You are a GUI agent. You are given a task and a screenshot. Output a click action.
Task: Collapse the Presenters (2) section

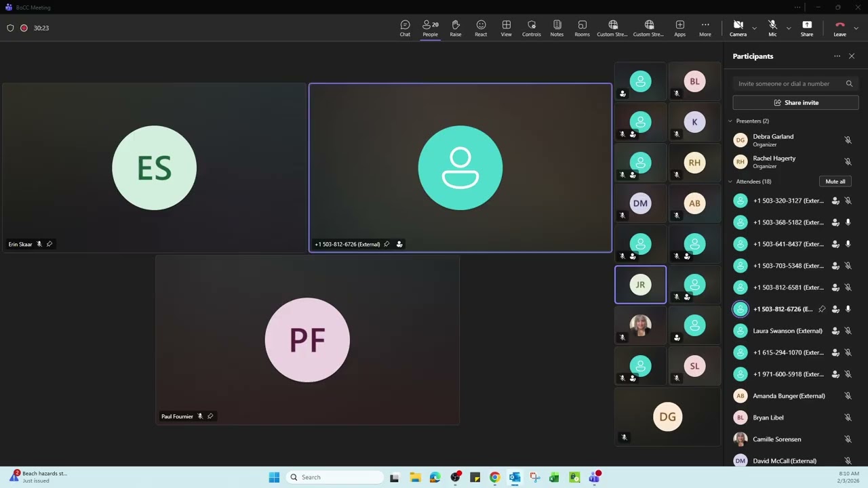[730, 121]
